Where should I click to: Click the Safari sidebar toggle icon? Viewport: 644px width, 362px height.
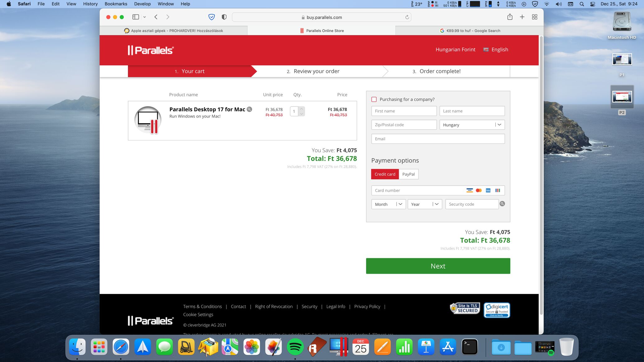tap(136, 17)
